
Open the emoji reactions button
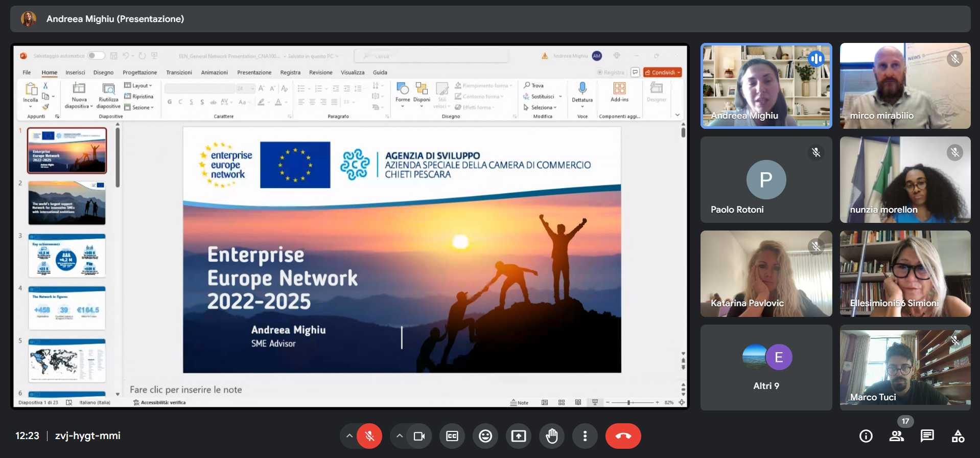tap(485, 436)
